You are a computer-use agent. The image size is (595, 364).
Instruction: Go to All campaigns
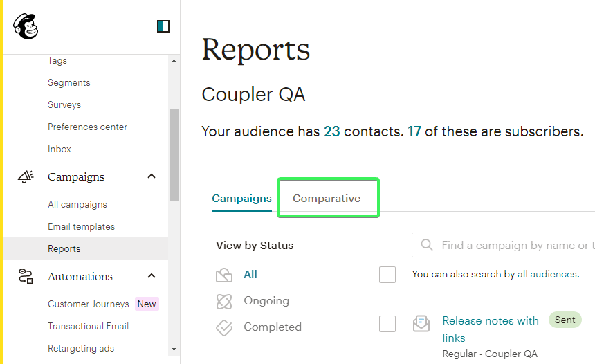[77, 205]
